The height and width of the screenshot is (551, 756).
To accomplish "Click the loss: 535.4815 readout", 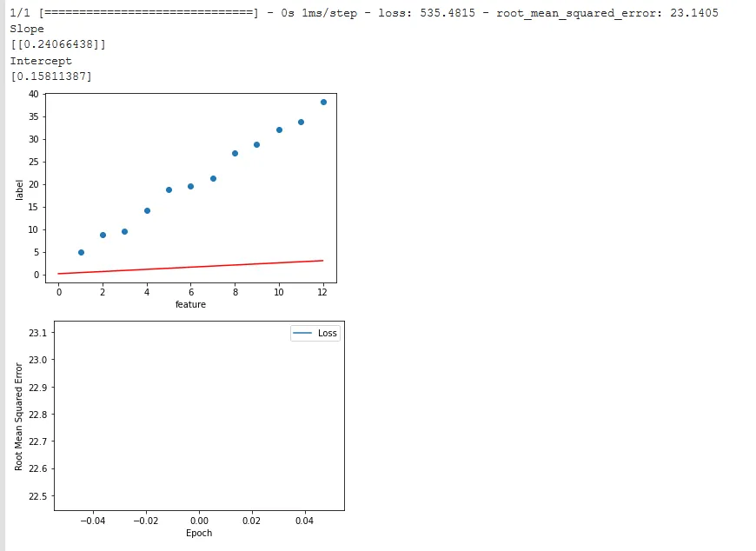I will 426,13.
